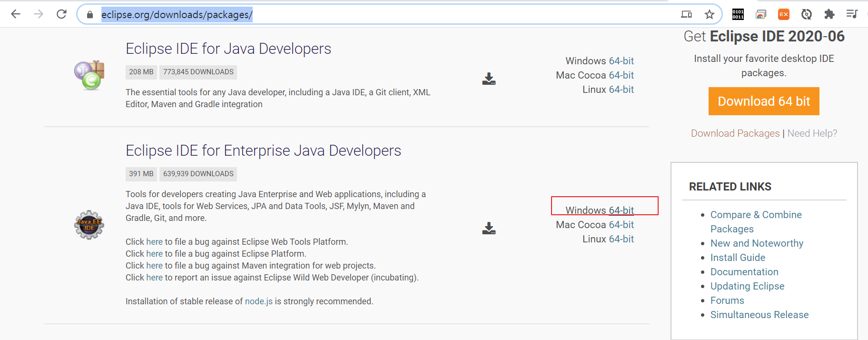Click the Java Developers package logo
The image size is (868, 340).
(89, 75)
